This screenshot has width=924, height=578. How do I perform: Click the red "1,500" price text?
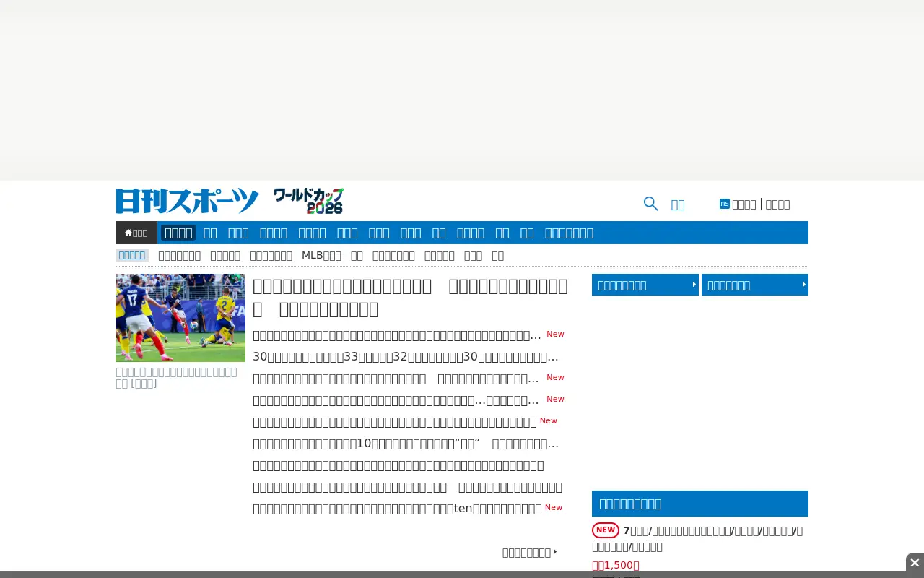click(616, 565)
